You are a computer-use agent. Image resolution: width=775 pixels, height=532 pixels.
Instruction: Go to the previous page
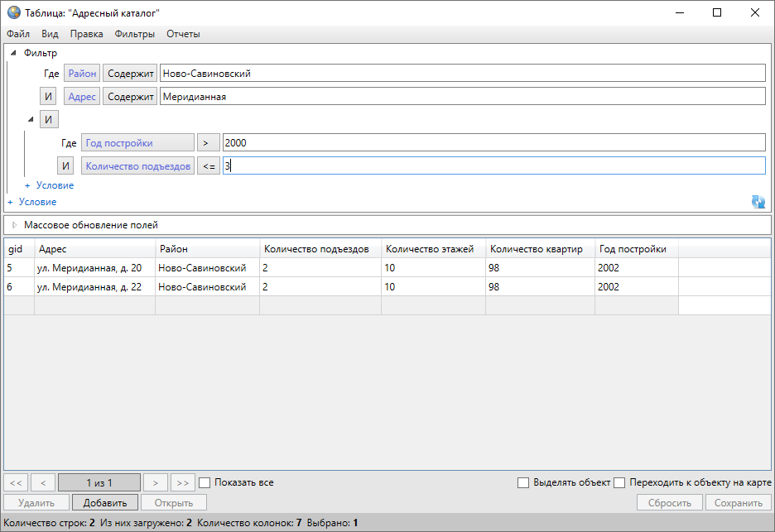(x=43, y=482)
